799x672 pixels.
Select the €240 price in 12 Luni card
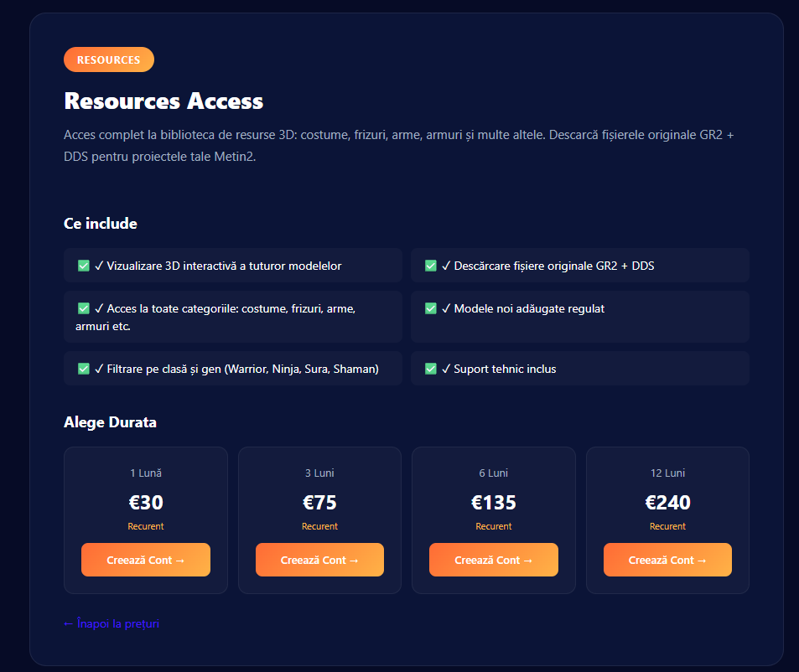pos(667,503)
